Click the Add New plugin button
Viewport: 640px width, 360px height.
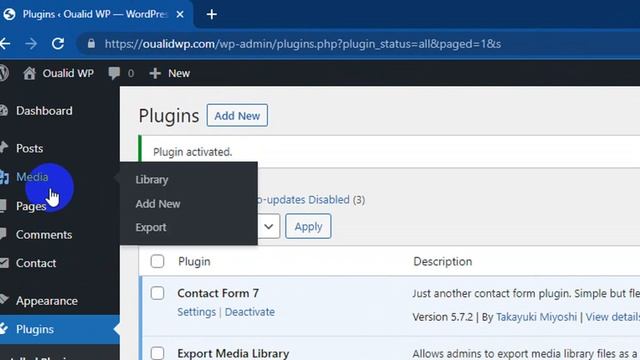237,116
